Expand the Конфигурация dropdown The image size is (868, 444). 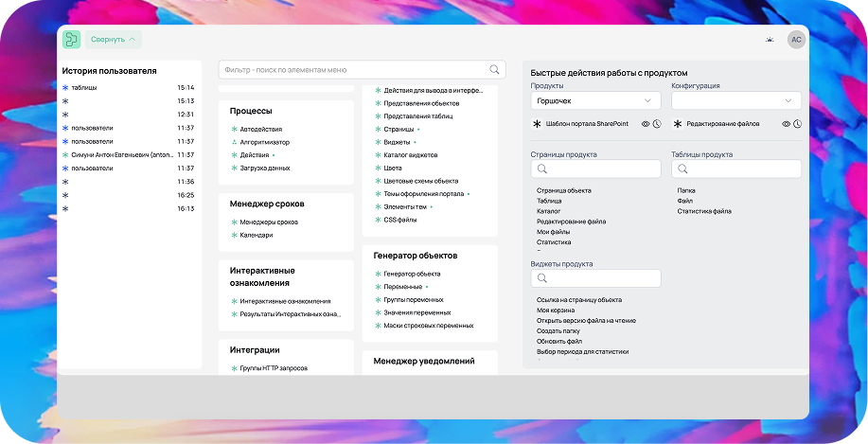point(736,100)
